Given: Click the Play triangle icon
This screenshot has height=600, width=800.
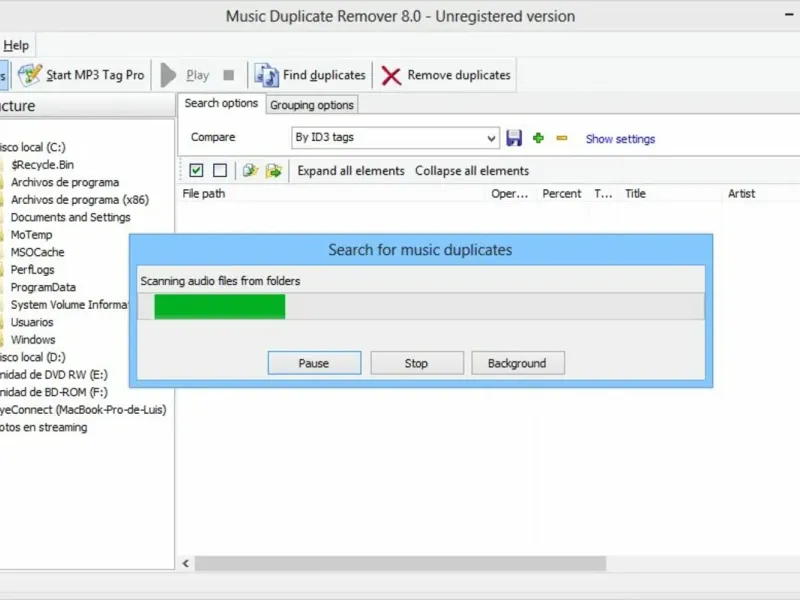Looking at the screenshot, I should coord(168,75).
